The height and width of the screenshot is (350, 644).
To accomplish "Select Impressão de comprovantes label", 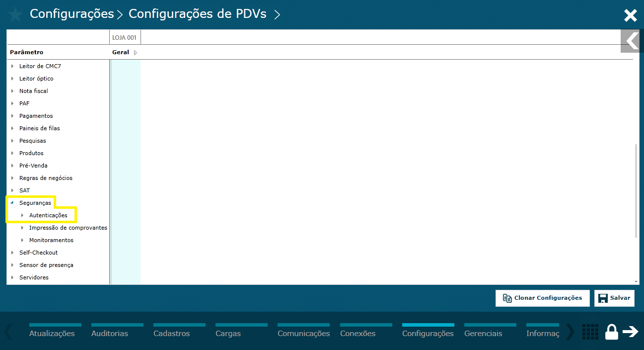I will [x=68, y=228].
